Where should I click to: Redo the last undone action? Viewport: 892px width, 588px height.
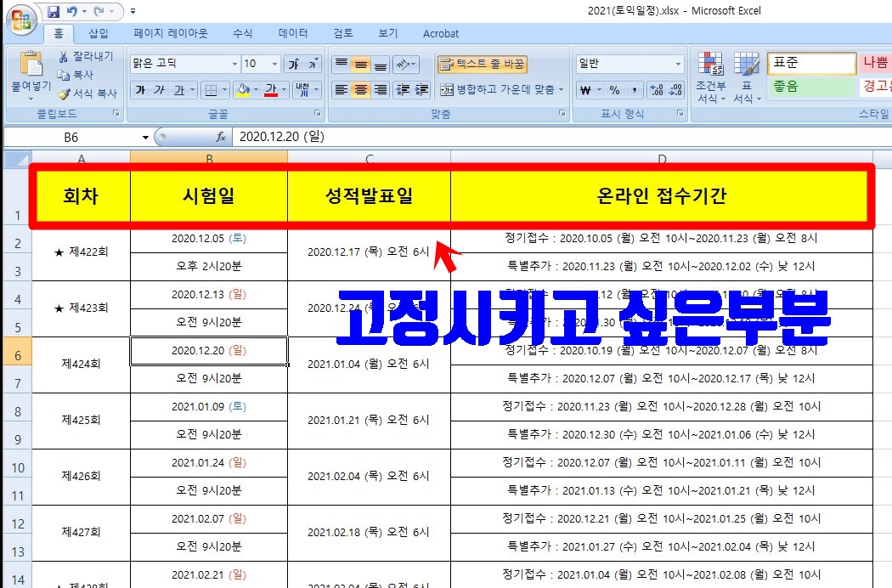point(99,11)
